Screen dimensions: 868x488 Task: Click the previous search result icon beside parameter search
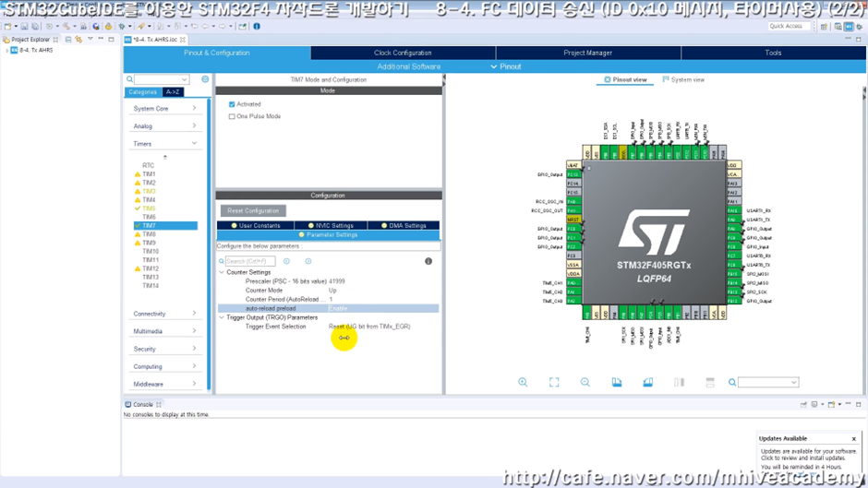coord(287,261)
